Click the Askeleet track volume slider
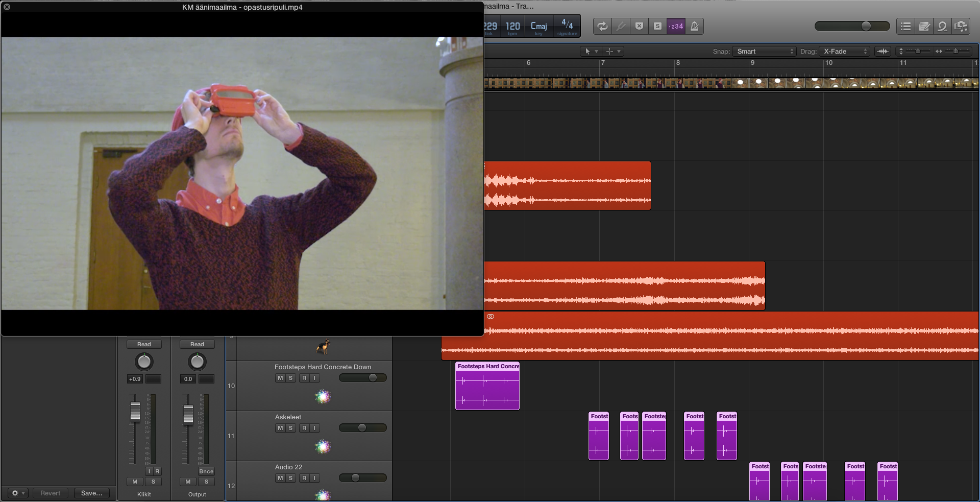The height and width of the screenshot is (502, 980). coord(362,428)
